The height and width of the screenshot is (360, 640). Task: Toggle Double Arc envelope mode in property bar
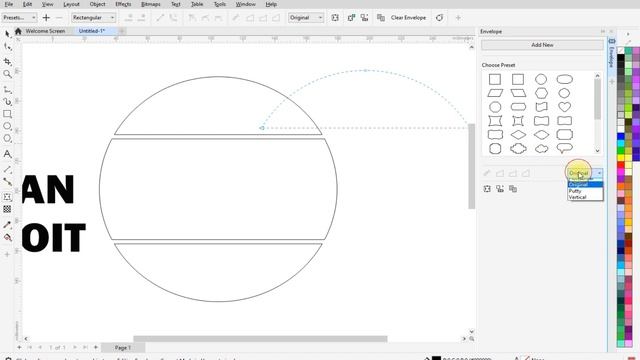coord(276,18)
